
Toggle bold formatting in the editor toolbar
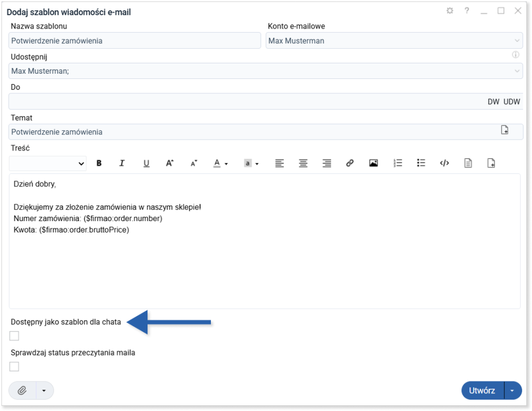tap(99, 163)
